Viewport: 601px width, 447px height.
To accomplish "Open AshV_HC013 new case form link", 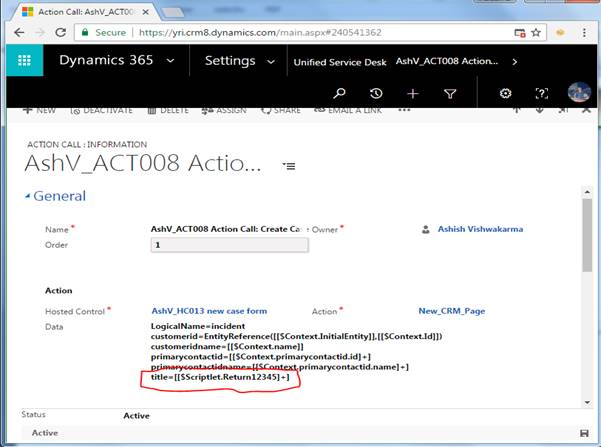I will 209,311.
